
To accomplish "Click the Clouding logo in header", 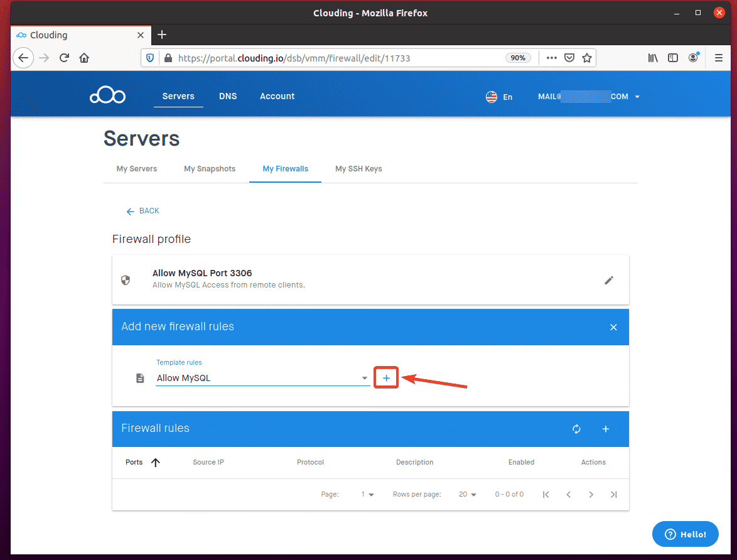I will (107, 96).
